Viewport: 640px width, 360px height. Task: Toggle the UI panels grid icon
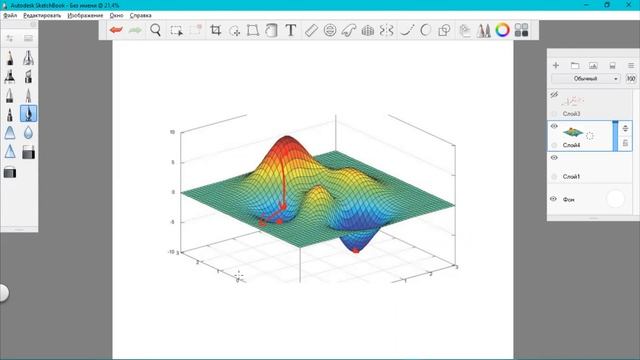tap(521, 30)
